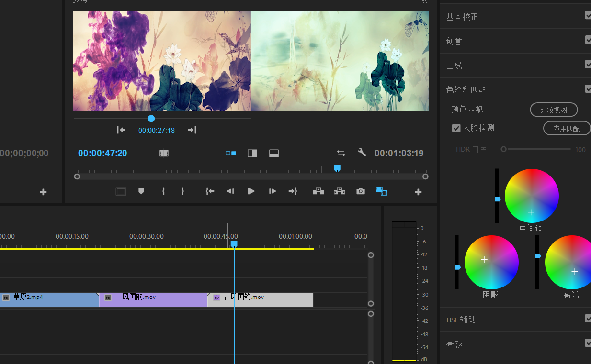Screen dimensions: 591x364
Task: Toggle 色轮和匹配 section enable checkbox
Action: coord(588,88)
